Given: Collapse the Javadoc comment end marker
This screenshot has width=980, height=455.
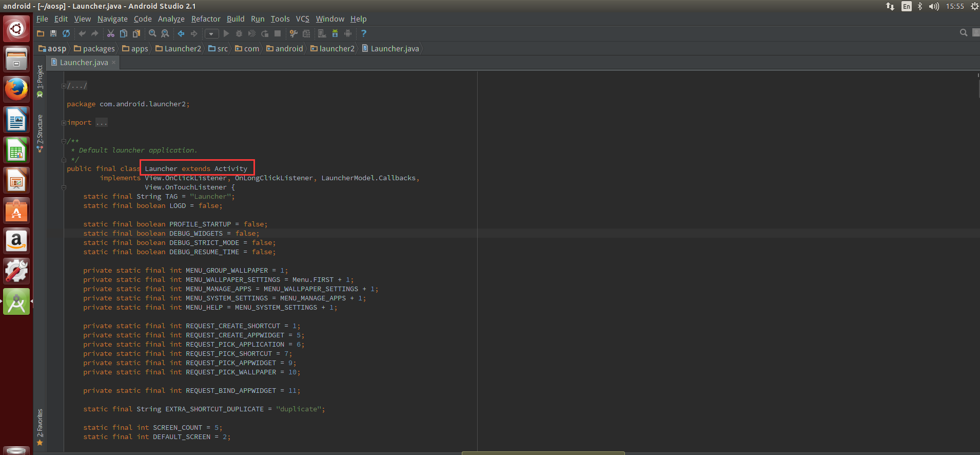Looking at the screenshot, I should (64, 160).
